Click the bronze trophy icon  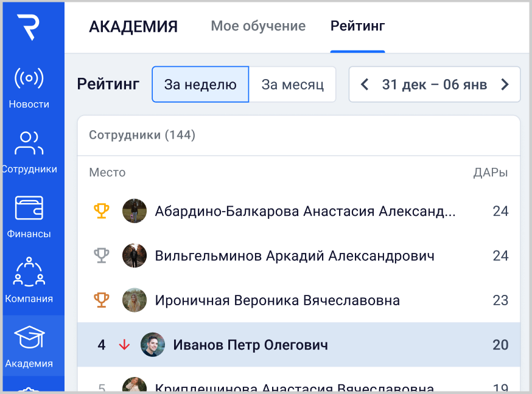pyautogui.click(x=102, y=300)
